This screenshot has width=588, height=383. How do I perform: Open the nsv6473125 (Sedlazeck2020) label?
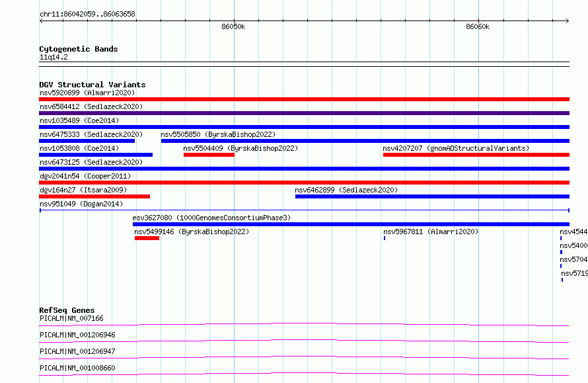[91, 162]
